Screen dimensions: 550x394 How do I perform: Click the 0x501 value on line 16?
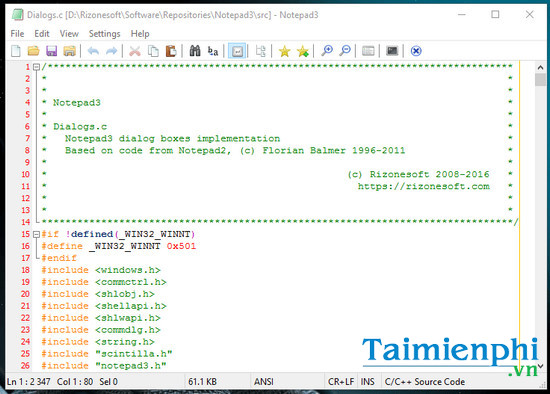coord(181,246)
